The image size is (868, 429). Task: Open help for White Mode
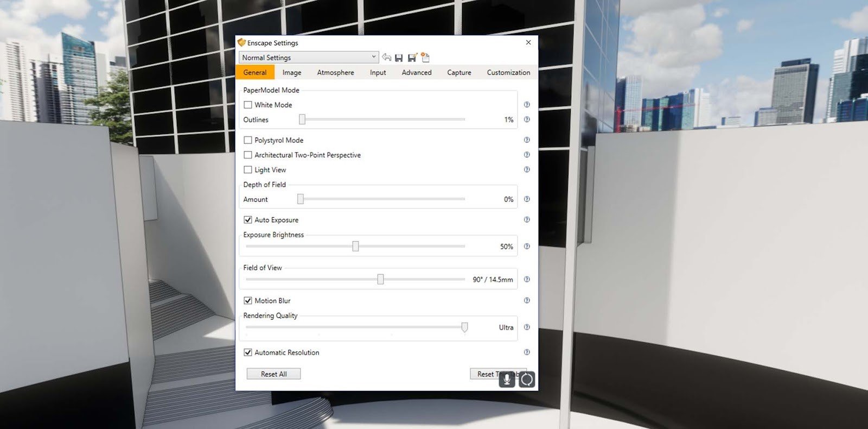[x=527, y=105]
